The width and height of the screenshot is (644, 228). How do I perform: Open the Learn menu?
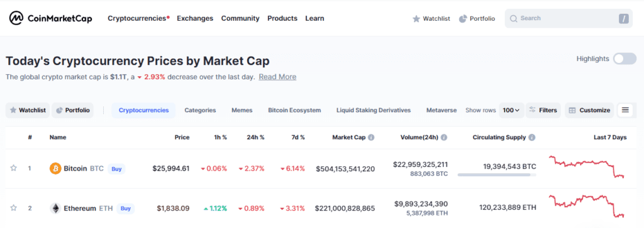coord(314,18)
